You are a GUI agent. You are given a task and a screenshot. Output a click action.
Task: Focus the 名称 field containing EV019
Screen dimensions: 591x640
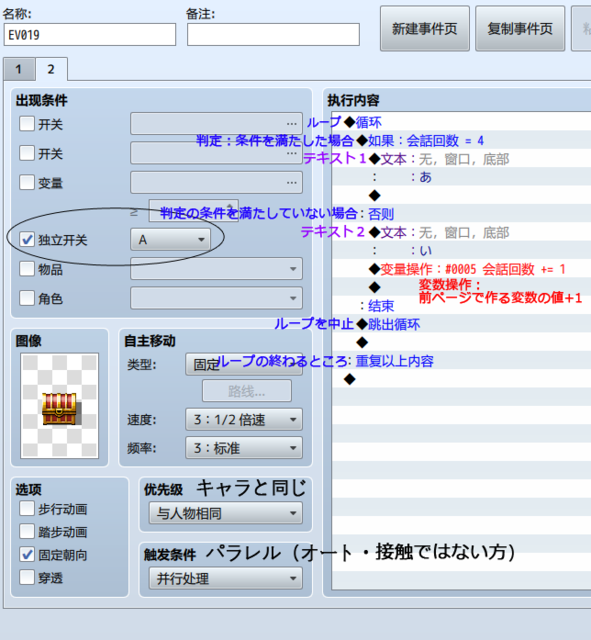[90, 35]
